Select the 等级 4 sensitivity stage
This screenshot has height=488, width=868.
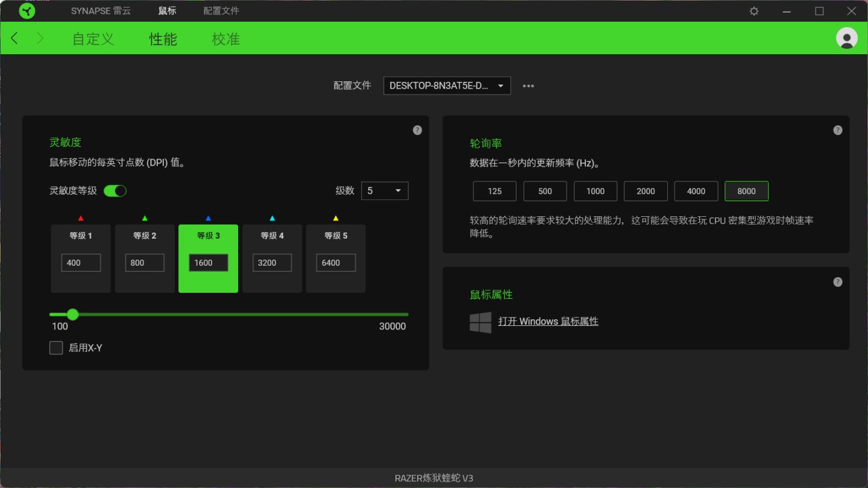point(272,258)
